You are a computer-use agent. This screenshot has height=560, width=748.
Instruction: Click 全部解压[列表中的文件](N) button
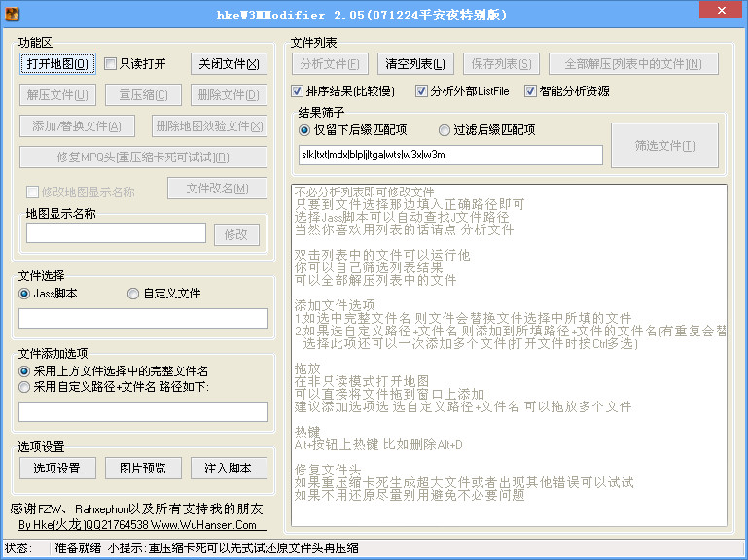[633, 64]
